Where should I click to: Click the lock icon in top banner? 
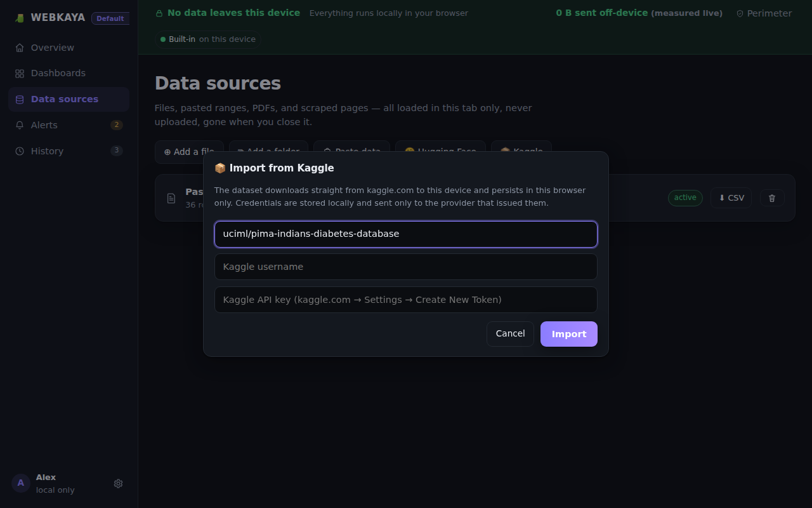[x=159, y=13]
